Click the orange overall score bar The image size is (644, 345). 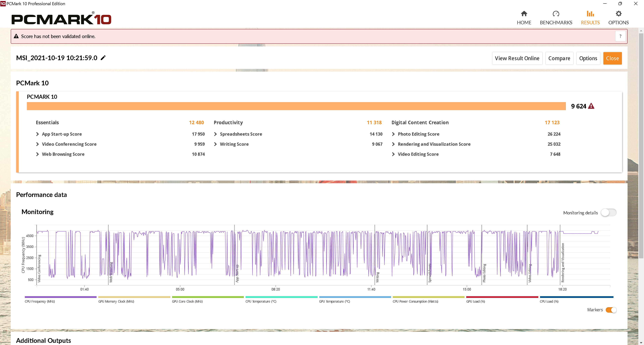296,106
